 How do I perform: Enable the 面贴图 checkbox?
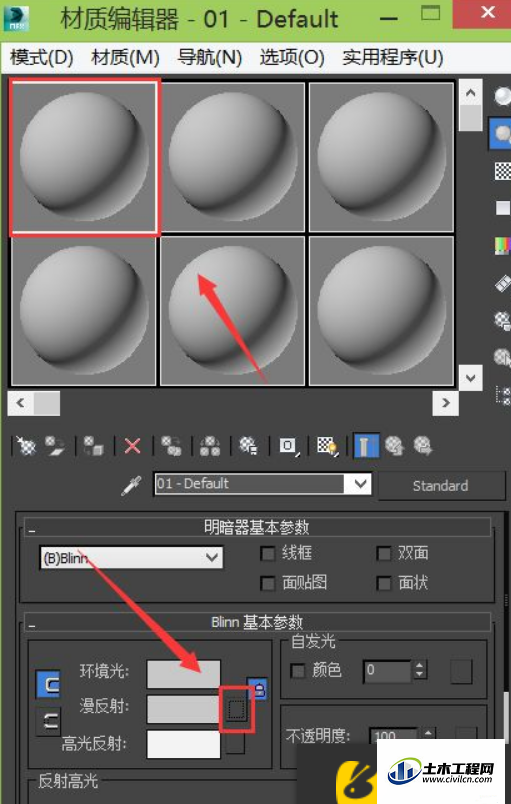pyautogui.click(x=268, y=584)
